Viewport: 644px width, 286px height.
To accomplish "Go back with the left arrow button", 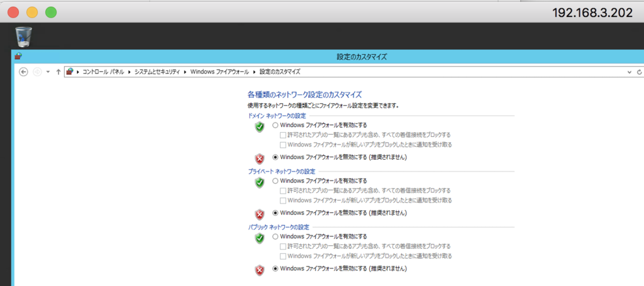I will [x=24, y=72].
